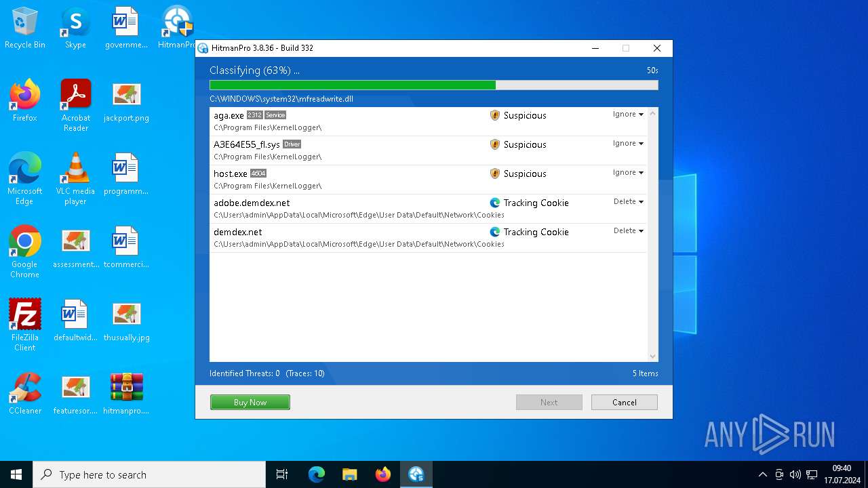Click the Identified Threats status text
The height and width of the screenshot is (488, 868).
pyautogui.click(x=245, y=373)
